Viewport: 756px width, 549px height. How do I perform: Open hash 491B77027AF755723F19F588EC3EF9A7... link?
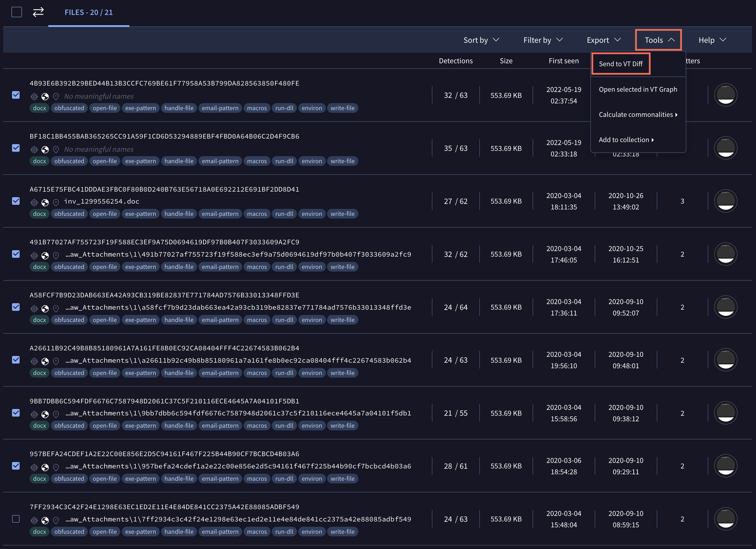(x=164, y=242)
